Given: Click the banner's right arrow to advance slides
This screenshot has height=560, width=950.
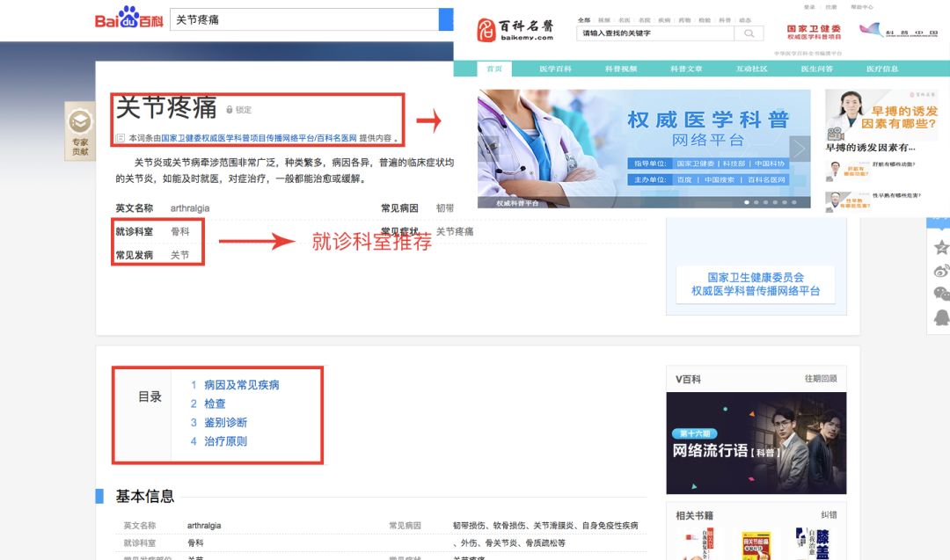Looking at the screenshot, I should pos(799,149).
